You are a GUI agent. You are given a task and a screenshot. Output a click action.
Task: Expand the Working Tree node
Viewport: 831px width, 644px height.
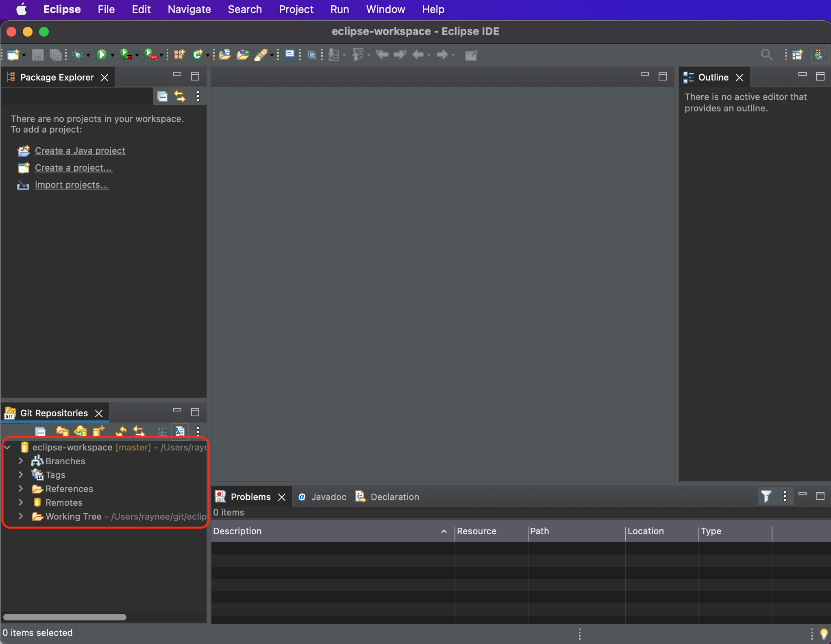(21, 516)
